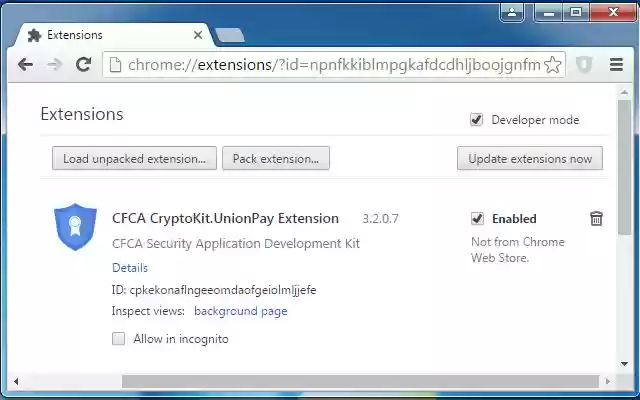Click the scroll up arrow
Image resolution: width=640 pixels, height=400 pixels.
click(x=624, y=92)
